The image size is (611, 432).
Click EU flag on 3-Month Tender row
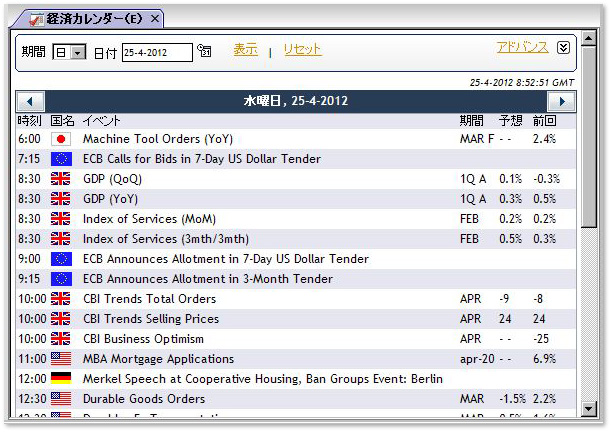tap(61, 279)
